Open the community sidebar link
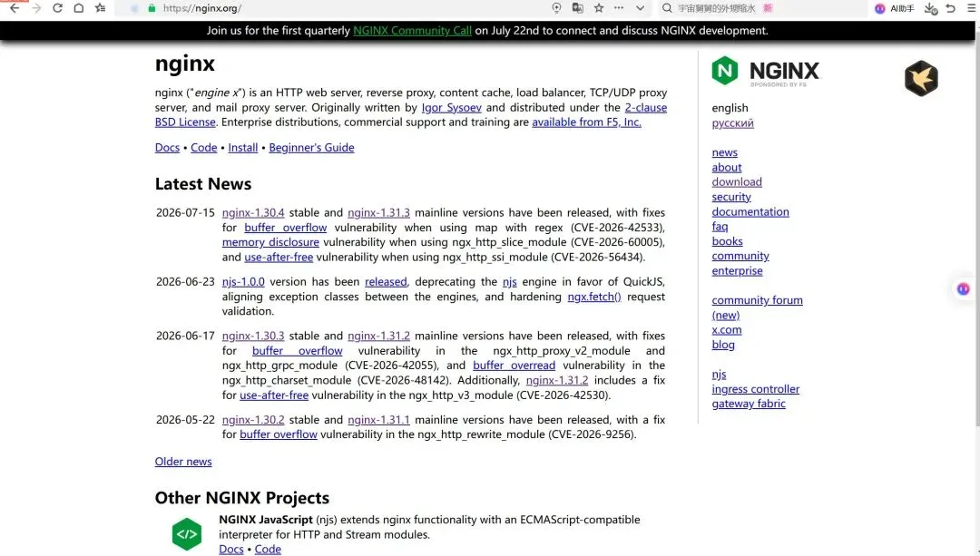Viewport: 980px width, 556px height. point(740,256)
